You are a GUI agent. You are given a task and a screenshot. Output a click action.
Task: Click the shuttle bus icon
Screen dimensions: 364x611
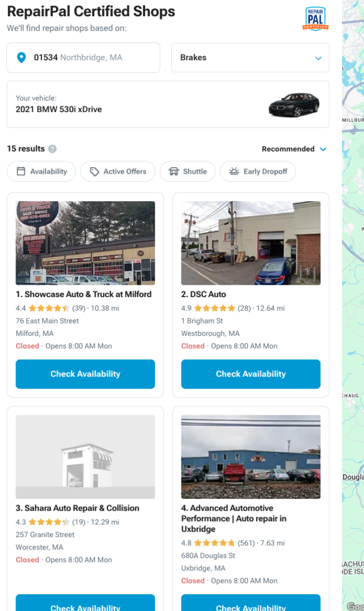coord(174,171)
